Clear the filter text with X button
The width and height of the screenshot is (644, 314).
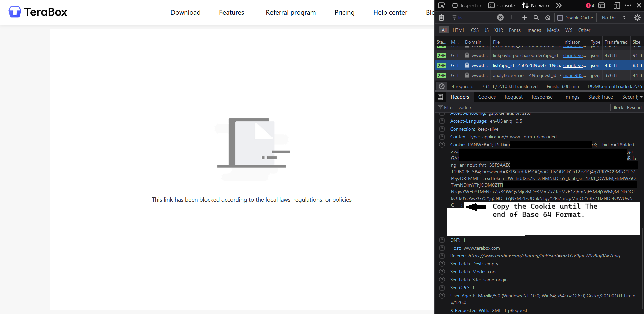pos(500,17)
